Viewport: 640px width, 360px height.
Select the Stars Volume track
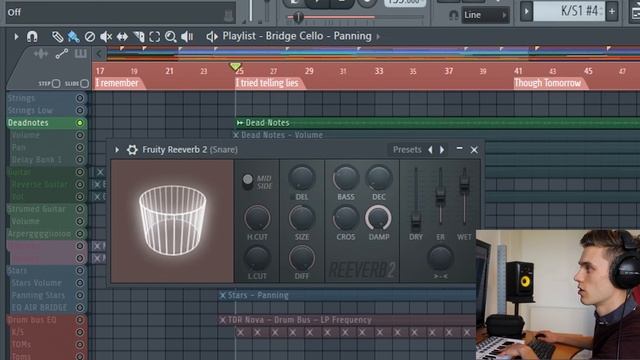pyautogui.click(x=37, y=283)
